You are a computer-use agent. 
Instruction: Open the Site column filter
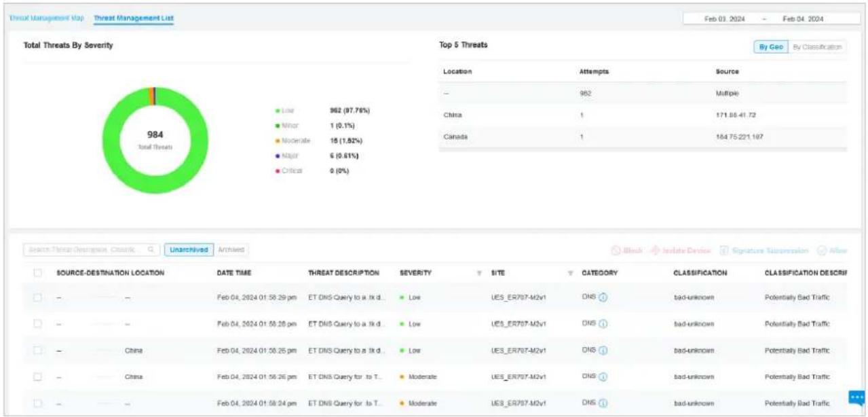click(570, 273)
